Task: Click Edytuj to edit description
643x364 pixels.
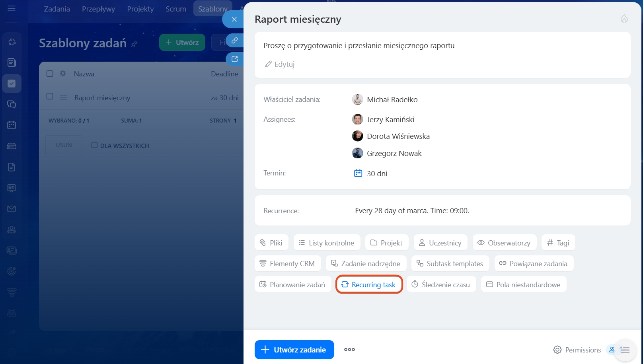Action: (x=280, y=64)
